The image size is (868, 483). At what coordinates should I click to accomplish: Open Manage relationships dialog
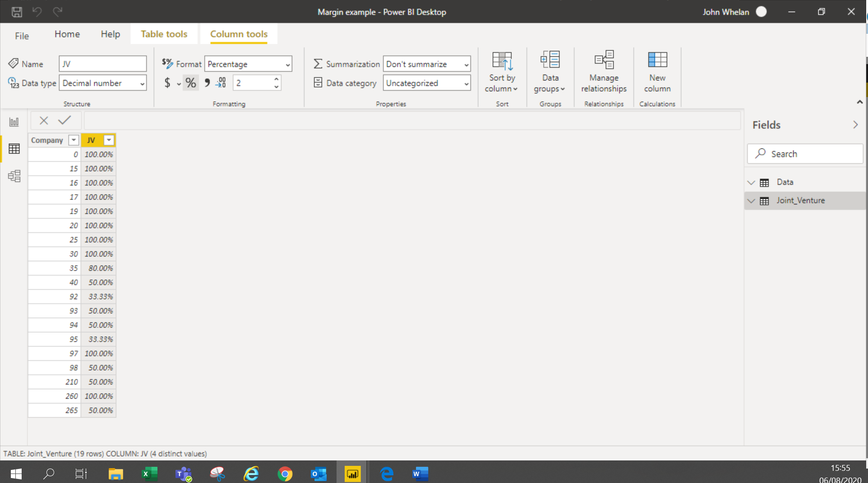(x=604, y=72)
